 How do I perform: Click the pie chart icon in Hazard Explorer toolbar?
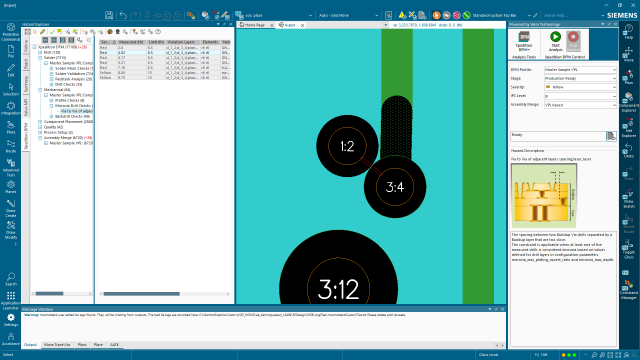coord(110,32)
